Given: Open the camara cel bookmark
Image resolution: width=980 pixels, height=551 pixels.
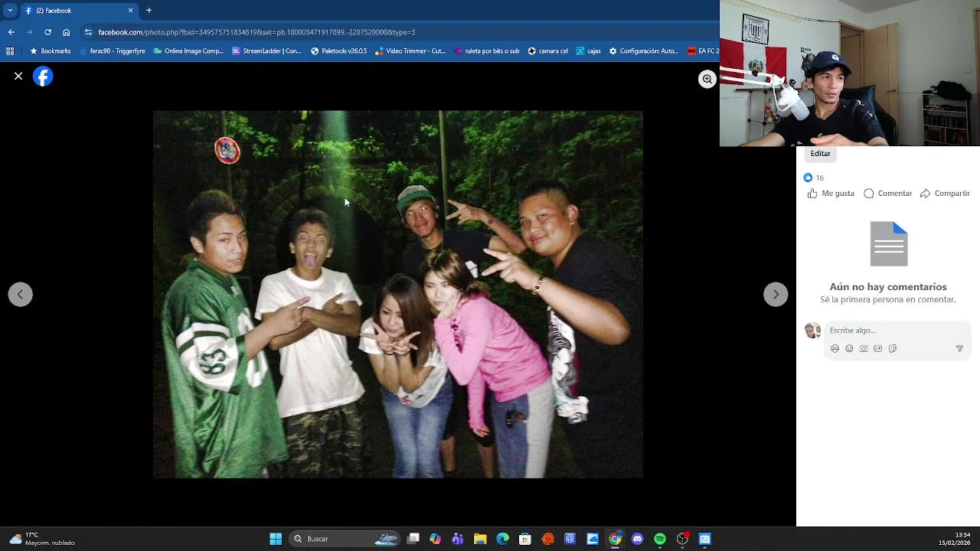Looking at the screenshot, I should [x=547, y=51].
